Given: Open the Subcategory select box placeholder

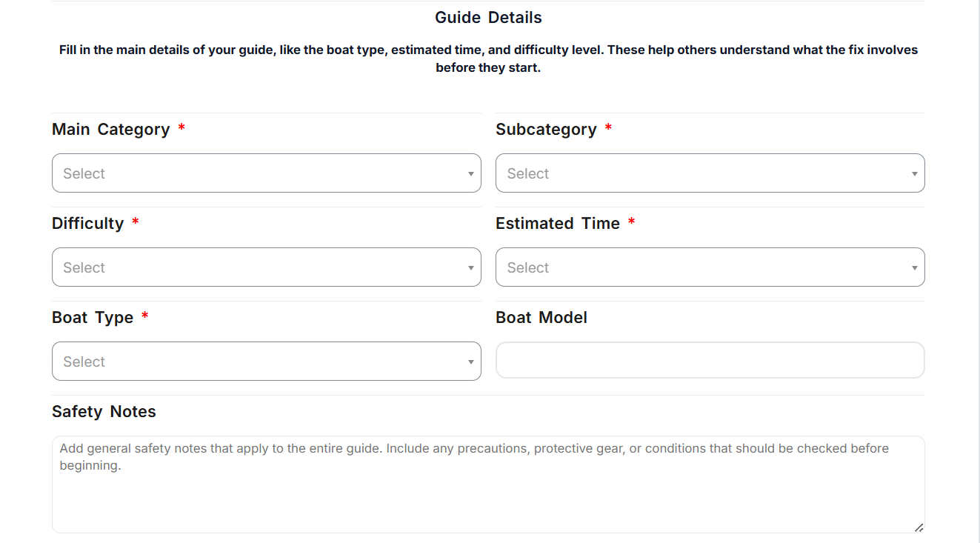Looking at the screenshot, I should (x=528, y=173).
